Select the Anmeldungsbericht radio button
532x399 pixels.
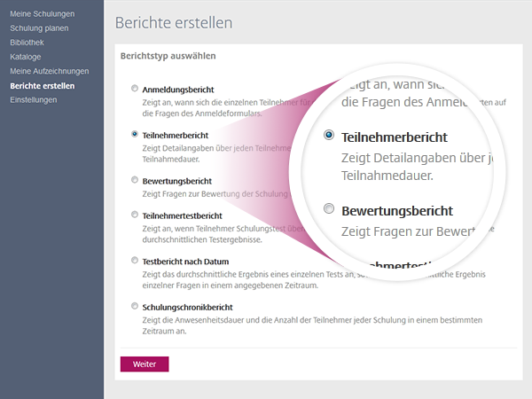pyautogui.click(x=135, y=89)
